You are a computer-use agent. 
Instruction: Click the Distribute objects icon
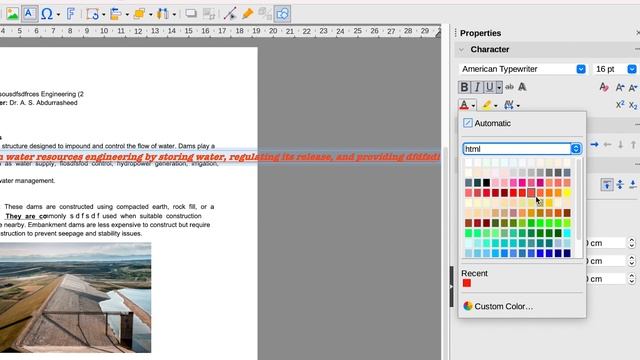pos(163,14)
